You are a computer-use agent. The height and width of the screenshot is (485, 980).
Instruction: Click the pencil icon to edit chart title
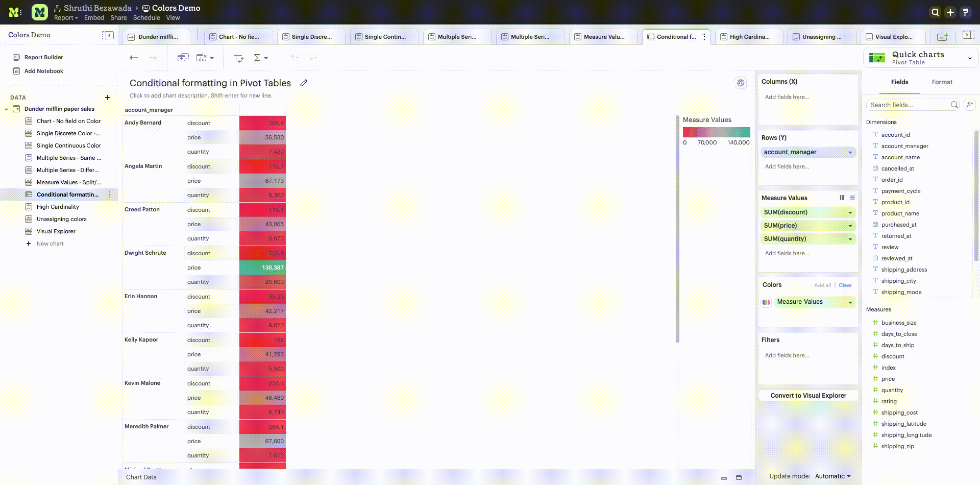coord(304,83)
